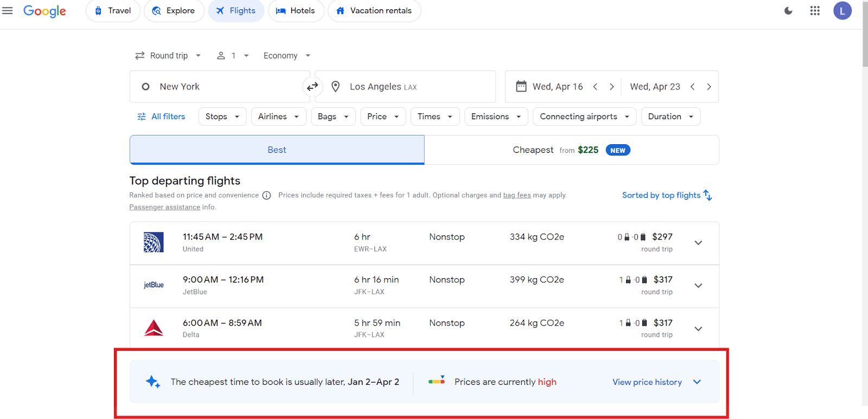This screenshot has width=868, height=419.
Task: Open Connecting airports filter dropdown
Action: (x=585, y=117)
